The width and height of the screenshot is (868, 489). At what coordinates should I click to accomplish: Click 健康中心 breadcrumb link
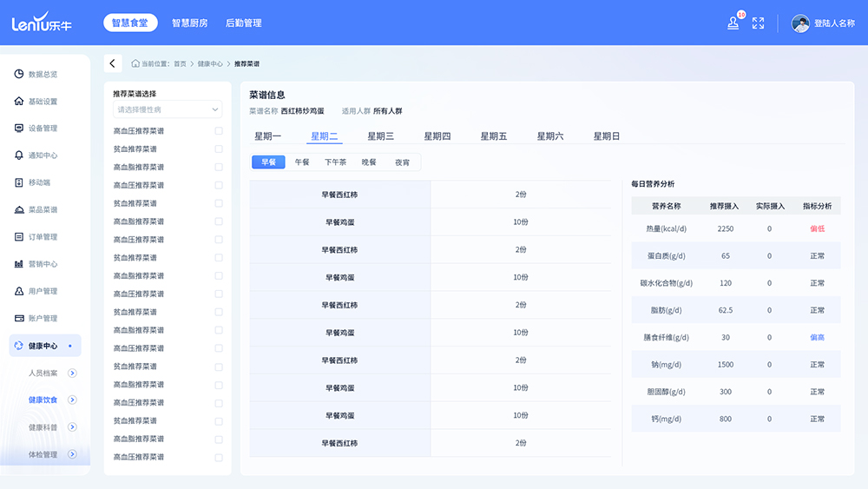pyautogui.click(x=210, y=63)
